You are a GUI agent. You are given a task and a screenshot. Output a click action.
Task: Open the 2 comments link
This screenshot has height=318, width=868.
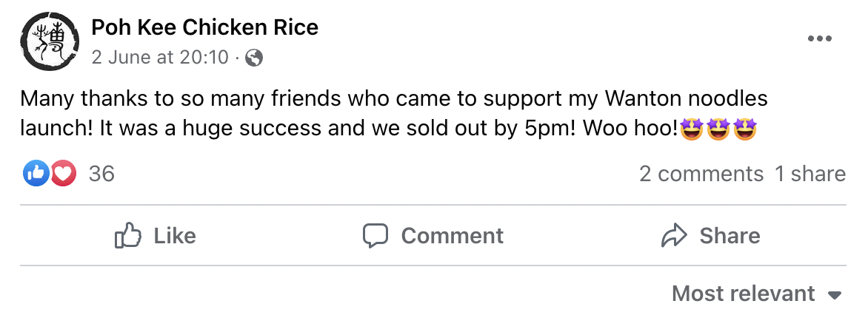(701, 175)
